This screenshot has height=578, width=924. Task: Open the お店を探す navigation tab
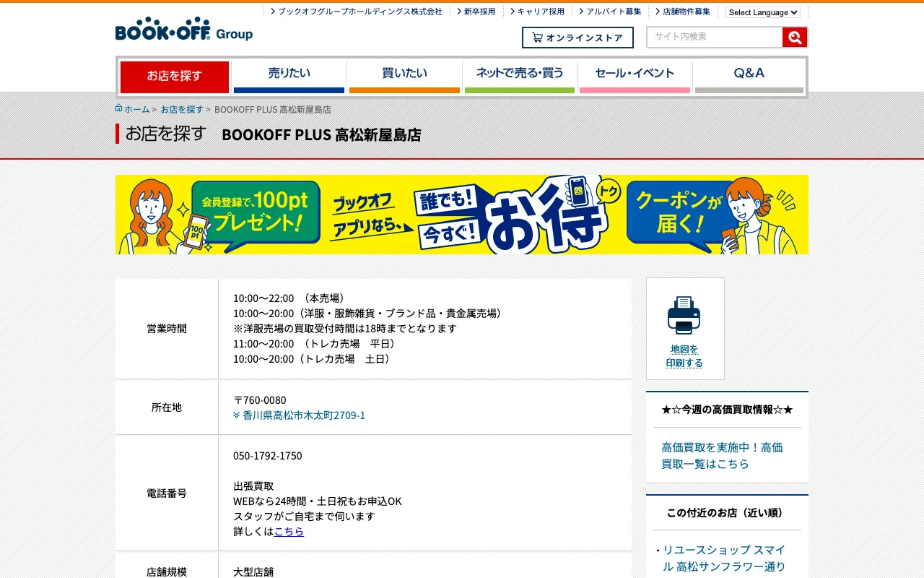coord(175,77)
